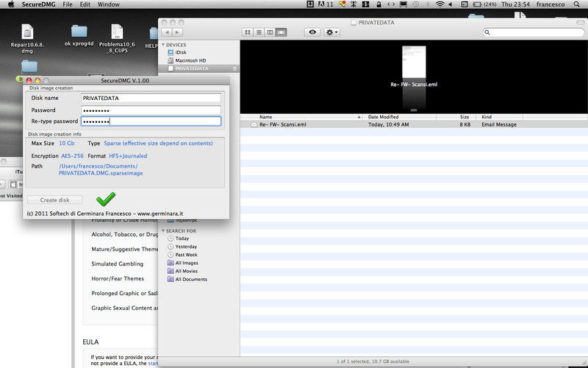Viewport: 588px width, 368px height.
Task: Click the Apple menu logo
Action: coord(11,4)
